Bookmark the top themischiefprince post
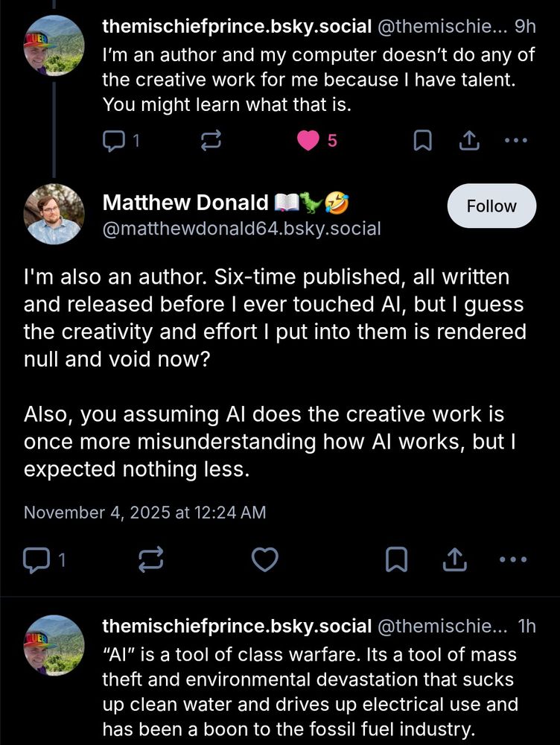 (x=422, y=140)
